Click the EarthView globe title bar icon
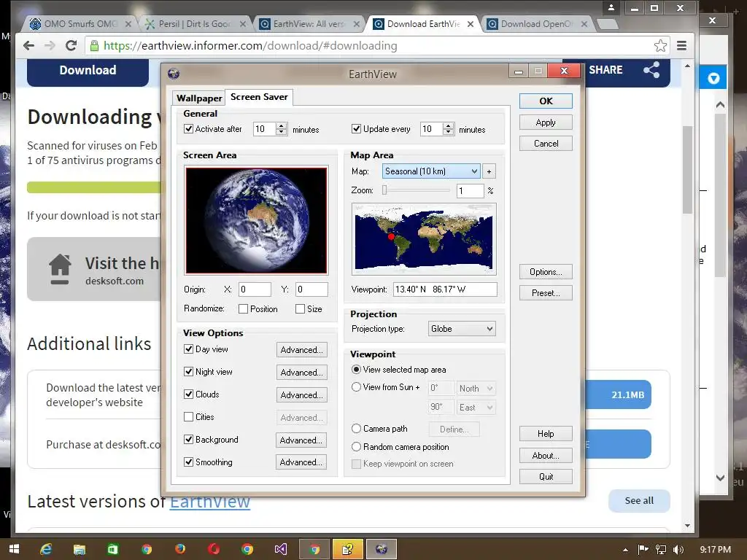 point(174,74)
